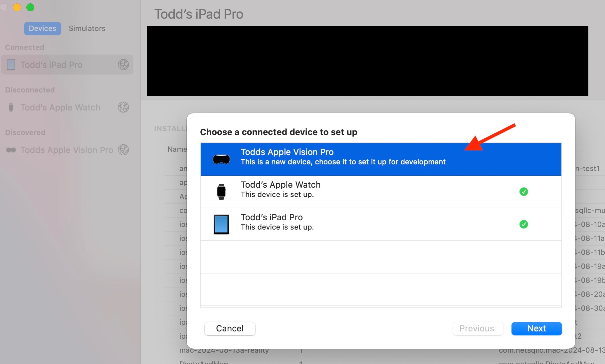
Task: Cancel the device setup dialog
Action: [x=230, y=328]
